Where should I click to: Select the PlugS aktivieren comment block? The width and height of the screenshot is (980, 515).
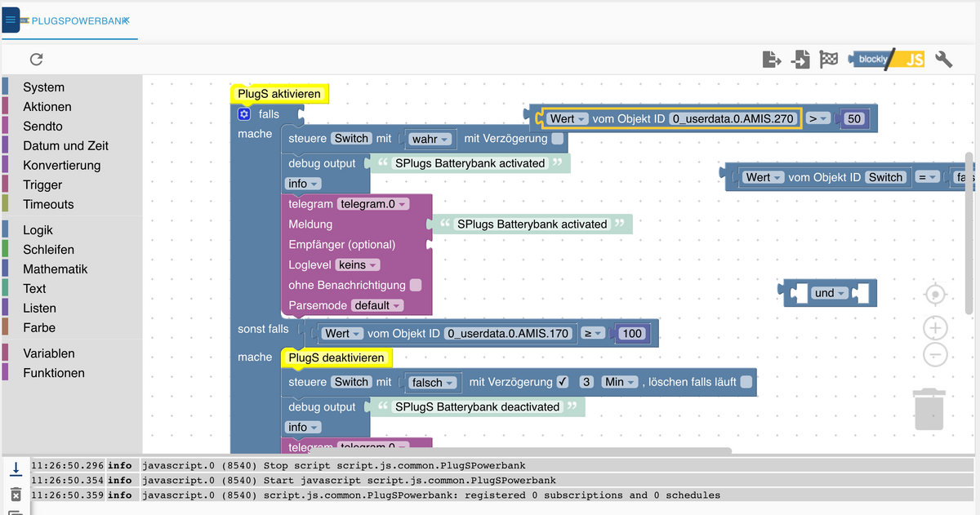tap(279, 94)
